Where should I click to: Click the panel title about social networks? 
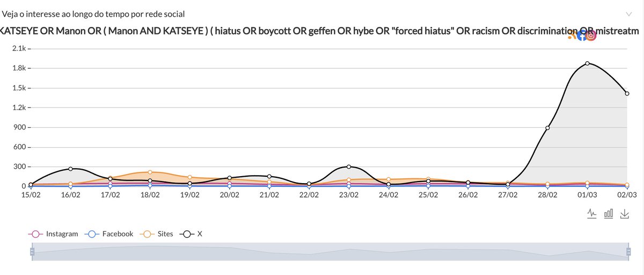click(x=94, y=13)
